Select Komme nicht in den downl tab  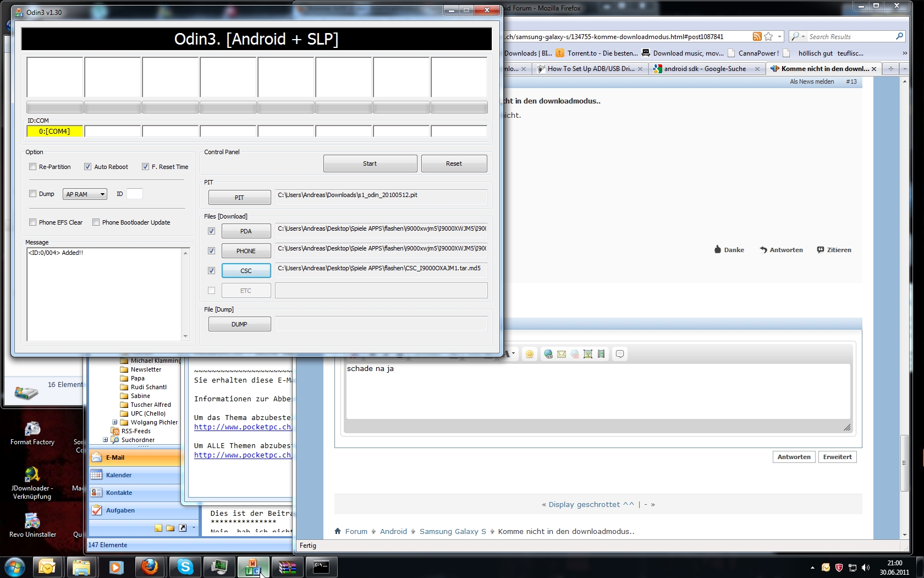coord(823,69)
